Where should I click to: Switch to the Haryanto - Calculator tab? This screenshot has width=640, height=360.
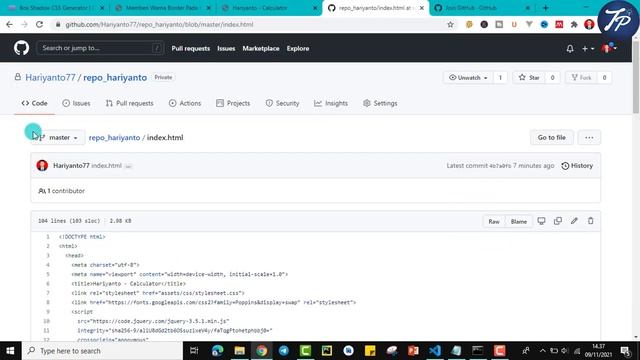tap(269, 8)
